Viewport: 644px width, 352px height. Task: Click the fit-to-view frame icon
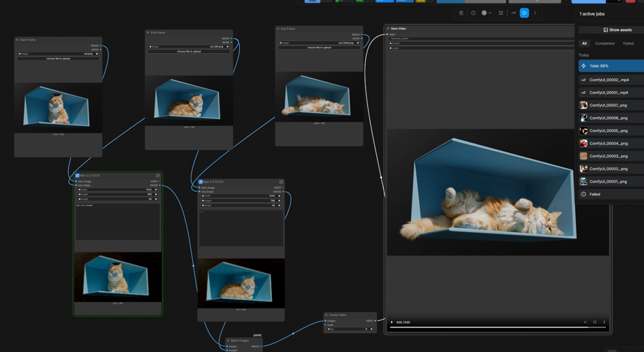(501, 13)
